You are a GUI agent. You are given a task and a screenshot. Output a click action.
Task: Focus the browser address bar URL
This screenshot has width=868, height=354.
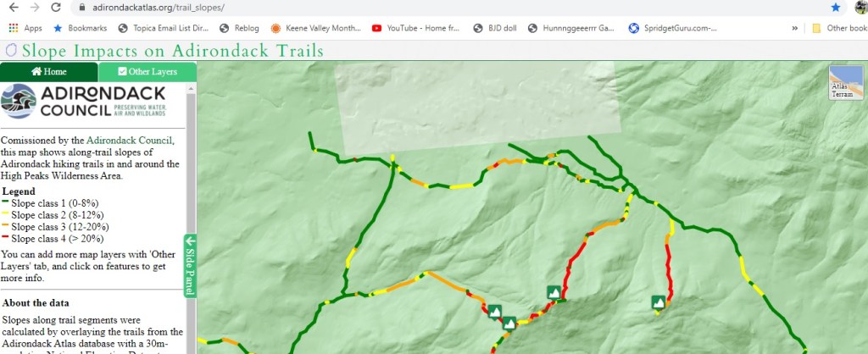coord(159,8)
